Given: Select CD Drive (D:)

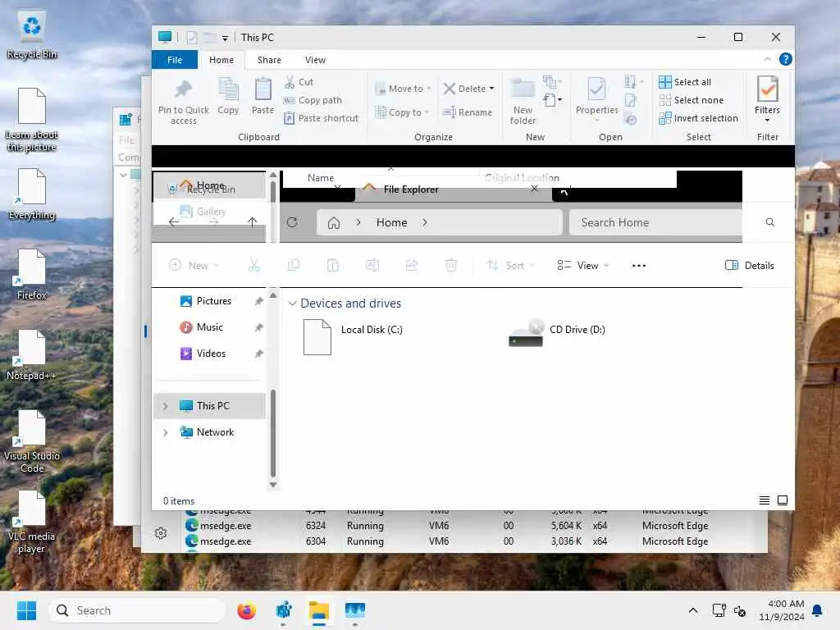Looking at the screenshot, I should pos(557,333).
